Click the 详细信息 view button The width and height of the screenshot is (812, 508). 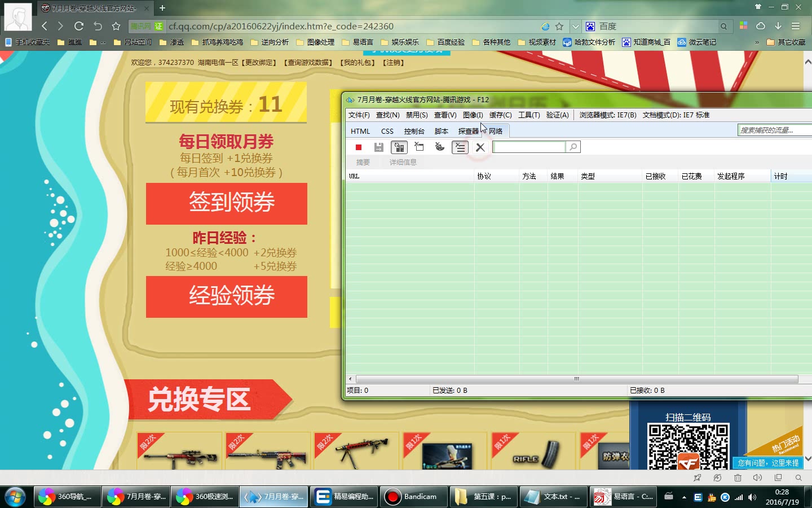click(403, 163)
